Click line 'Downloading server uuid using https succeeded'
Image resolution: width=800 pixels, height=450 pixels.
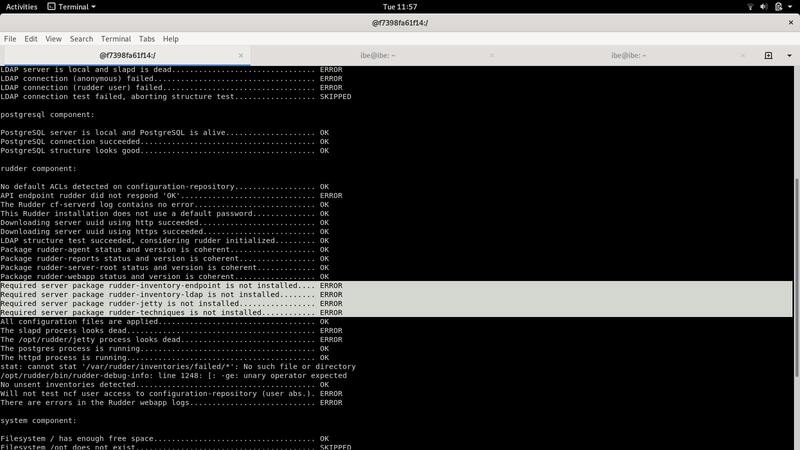click(164, 231)
